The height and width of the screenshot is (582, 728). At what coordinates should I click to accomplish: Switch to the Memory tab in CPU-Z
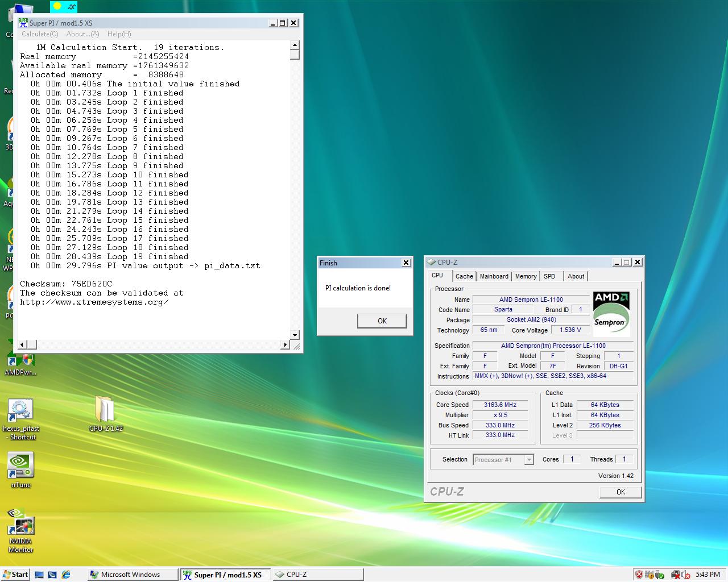[x=526, y=276]
